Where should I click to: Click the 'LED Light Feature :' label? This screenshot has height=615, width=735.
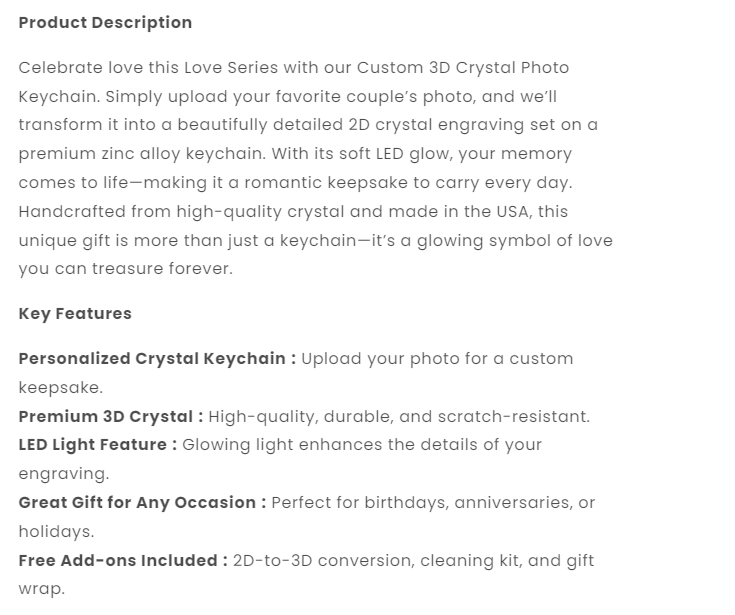click(x=98, y=444)
